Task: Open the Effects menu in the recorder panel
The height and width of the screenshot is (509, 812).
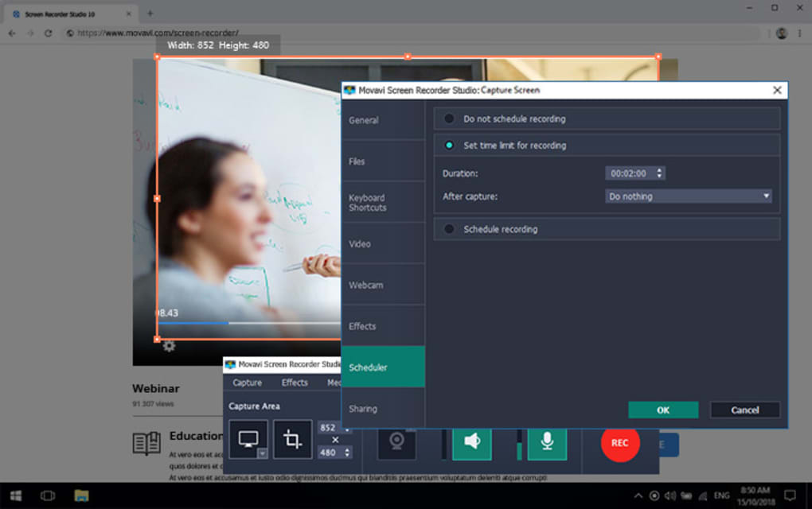Action: pyautogui.click(x=294, y=383)
